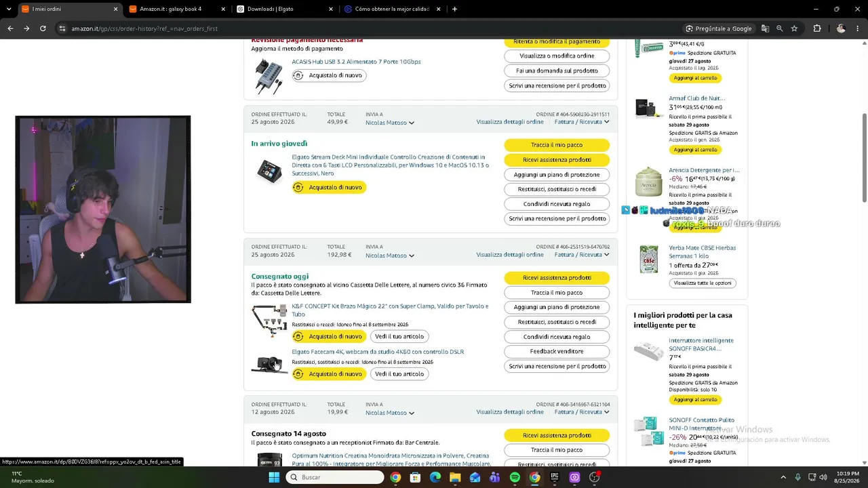Image resolution: width=868 pixels, height=488 pixels.
Task: Open Spotify from taskbar
Action: click(x=515, y=477)
